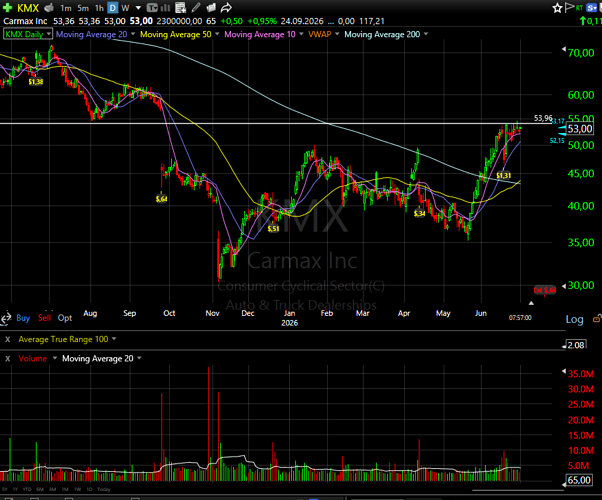Expand the Moving Average 20 dropdown arrow
602x500 pixels.
[x=133, y=34]
